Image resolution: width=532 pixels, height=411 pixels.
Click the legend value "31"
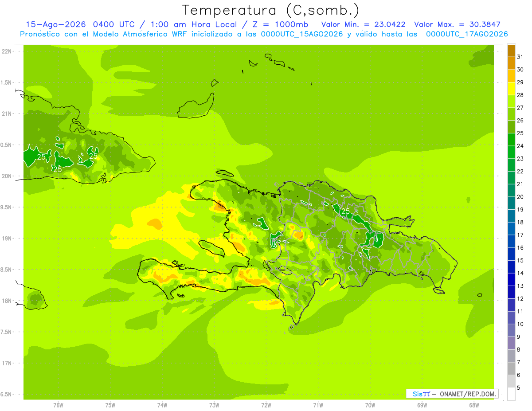pos(520,57)
